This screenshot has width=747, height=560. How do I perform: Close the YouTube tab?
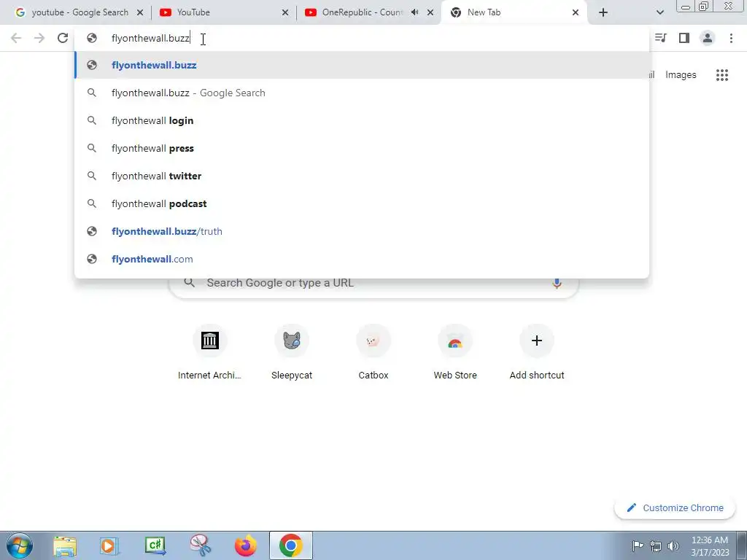tap(285, 12)
